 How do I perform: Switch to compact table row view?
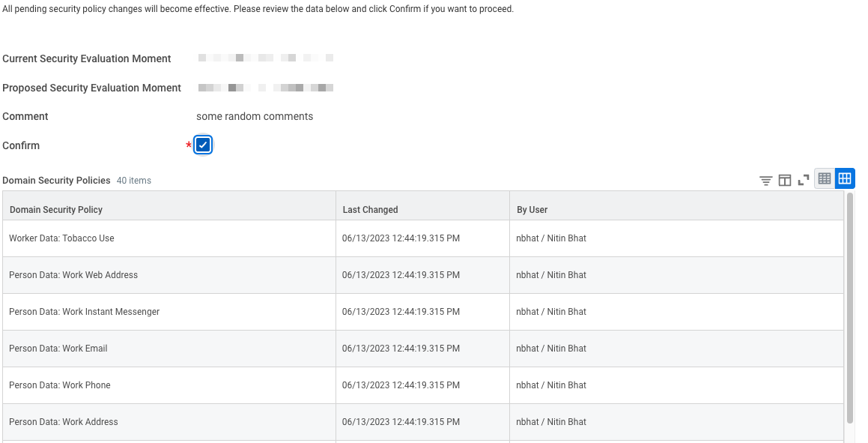[x=825, y=178]
